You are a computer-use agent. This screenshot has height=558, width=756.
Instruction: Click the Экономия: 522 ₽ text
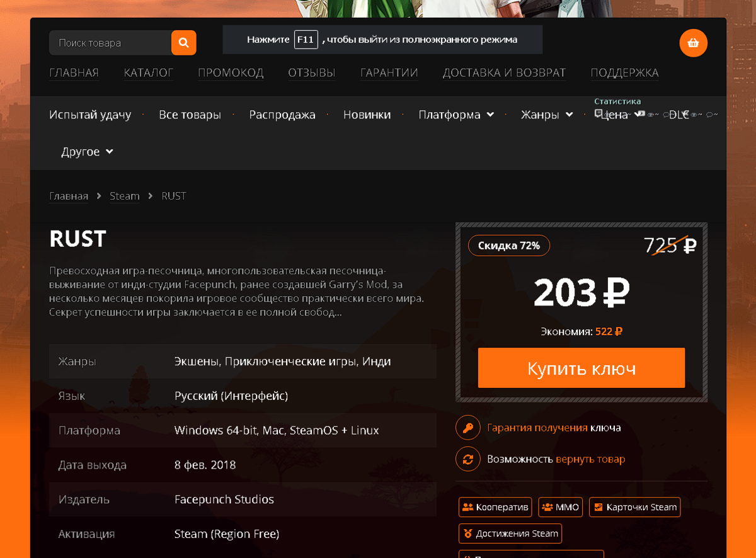click(x=581, y=331)
